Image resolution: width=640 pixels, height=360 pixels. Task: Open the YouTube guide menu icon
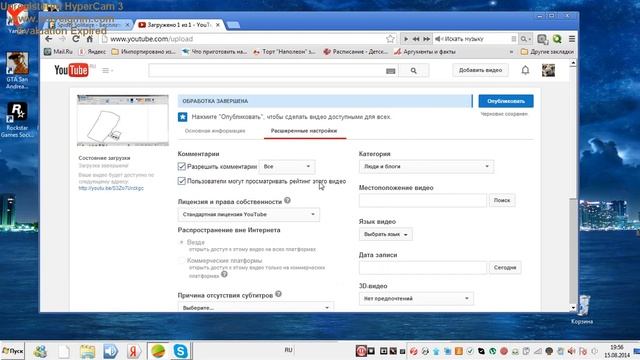click(x=107, y=71)
